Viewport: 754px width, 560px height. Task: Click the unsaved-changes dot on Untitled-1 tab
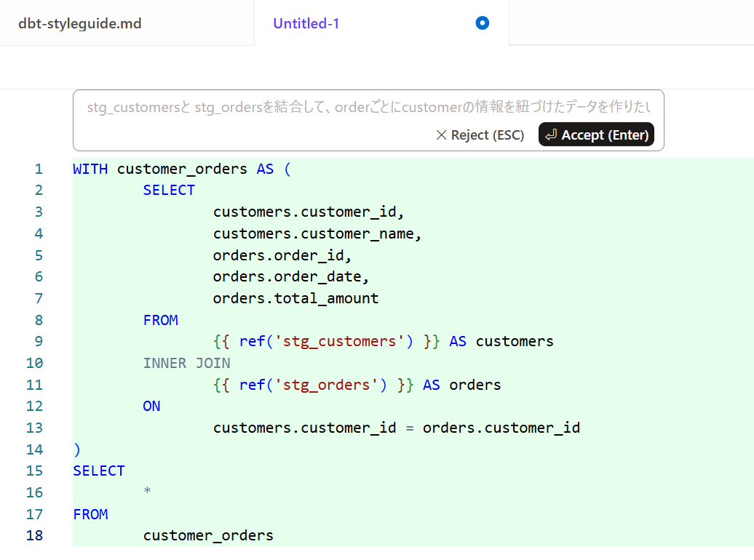coord(483,23)
